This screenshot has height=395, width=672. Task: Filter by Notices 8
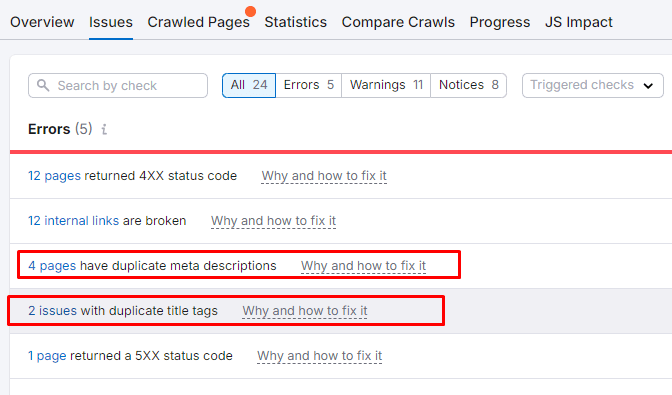tap(468, 85)
